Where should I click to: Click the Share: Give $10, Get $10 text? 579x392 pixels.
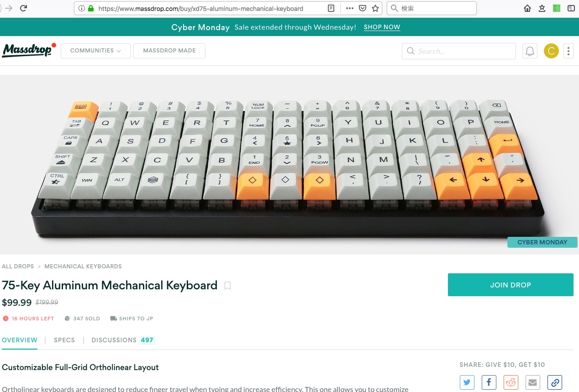tap(502, 365)
